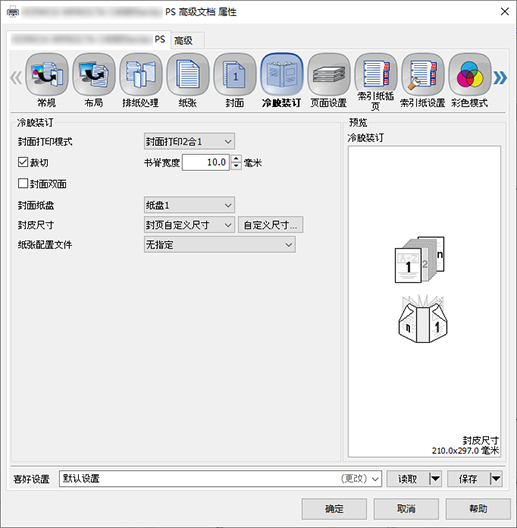Select the 纸张 paper icon
The height and width of the screenshot is (528, 517).
[188, 74]
